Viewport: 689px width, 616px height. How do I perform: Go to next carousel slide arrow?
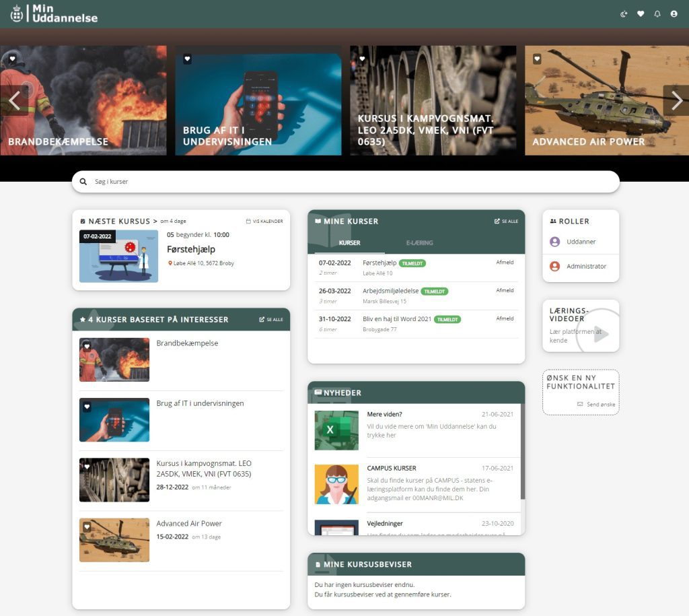click(x=676, y=101)
